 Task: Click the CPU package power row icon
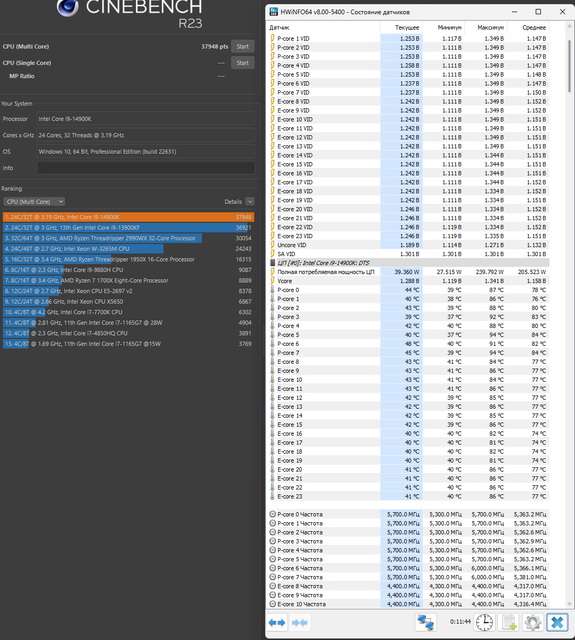pyautogui.click(x=272, y=272)
